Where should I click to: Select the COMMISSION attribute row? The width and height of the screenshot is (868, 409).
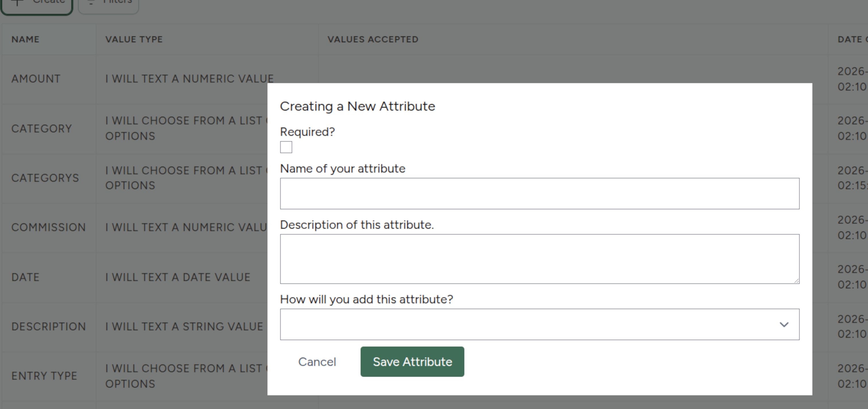pos(49,227)
